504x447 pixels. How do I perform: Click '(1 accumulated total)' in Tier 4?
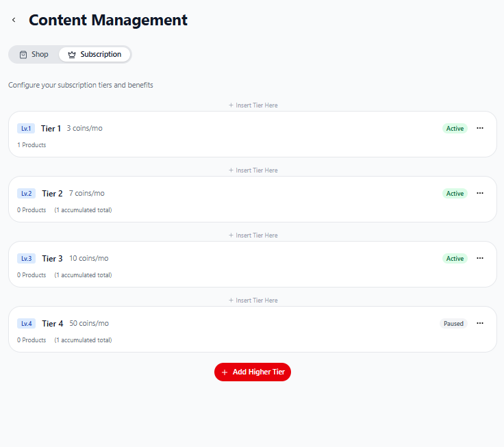point(83,340)
